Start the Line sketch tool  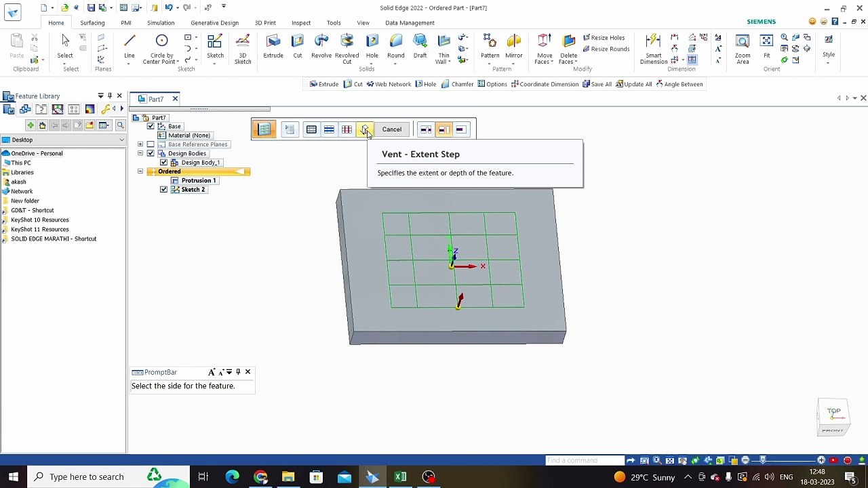129,47
